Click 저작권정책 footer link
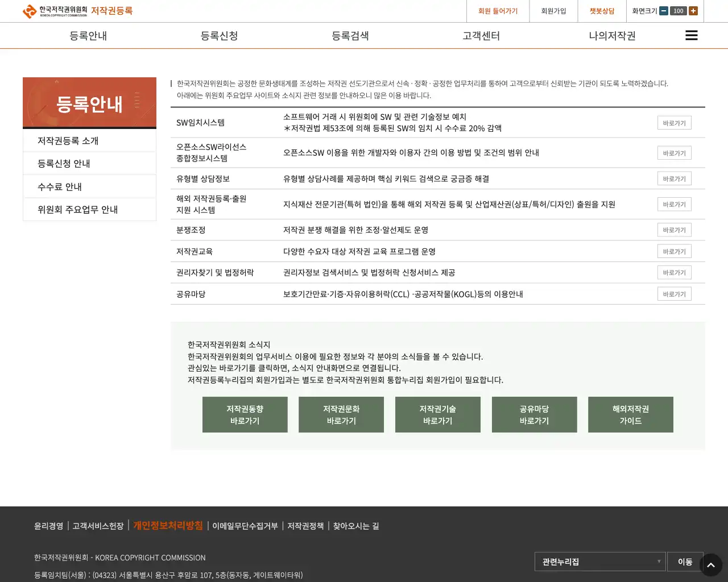Screen dimensions: 728x582 click(305, 526)
